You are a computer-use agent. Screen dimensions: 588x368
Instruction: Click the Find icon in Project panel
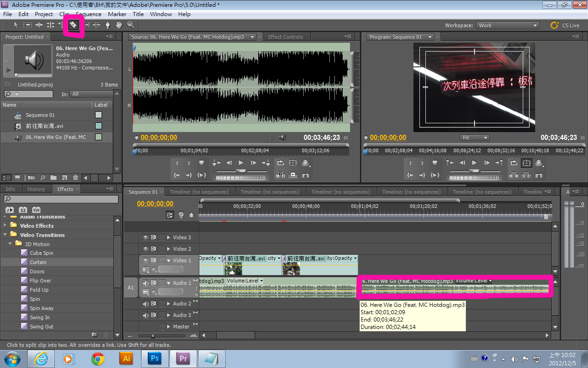43,178
